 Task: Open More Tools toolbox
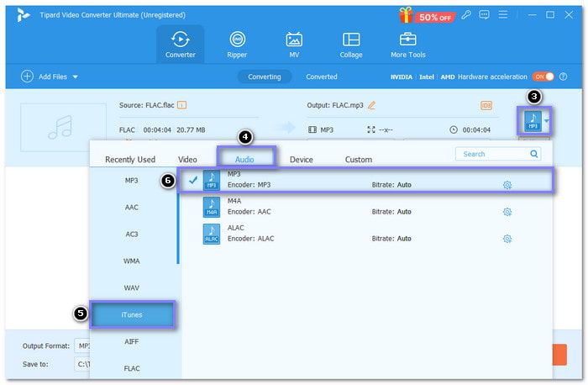(x=408, y=45)
